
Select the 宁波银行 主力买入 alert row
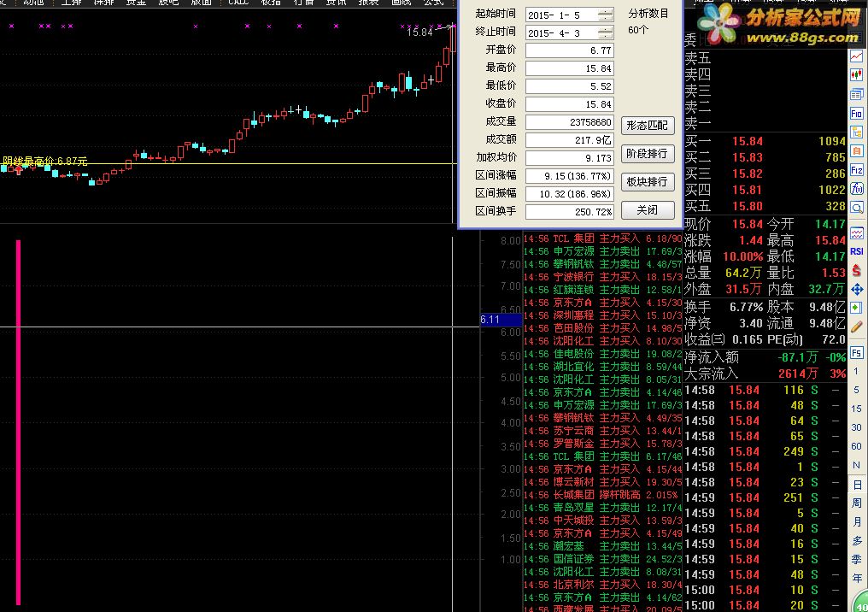[x=603, y=277]
